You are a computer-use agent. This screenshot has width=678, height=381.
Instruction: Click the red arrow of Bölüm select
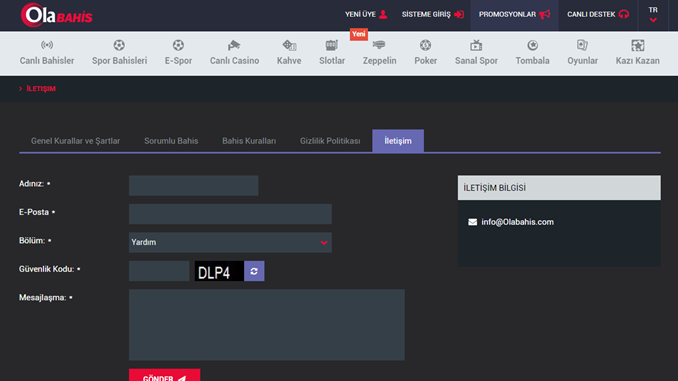[x=324, y=243]
